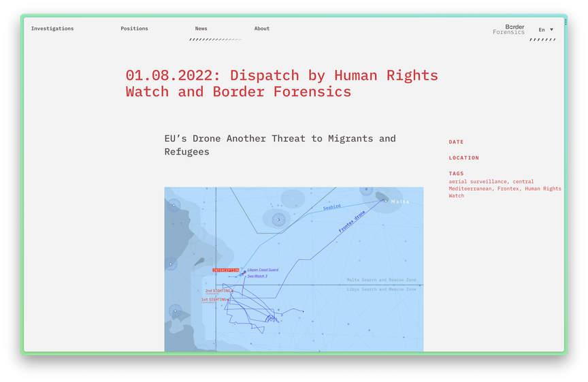Expand the En language dropdown arrow
This screenshot has height=382, width=588.
552,30
